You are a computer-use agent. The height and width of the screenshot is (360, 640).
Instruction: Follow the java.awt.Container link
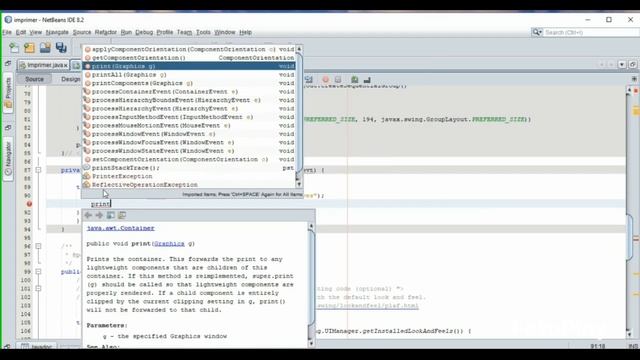click(x=120, y=228)
